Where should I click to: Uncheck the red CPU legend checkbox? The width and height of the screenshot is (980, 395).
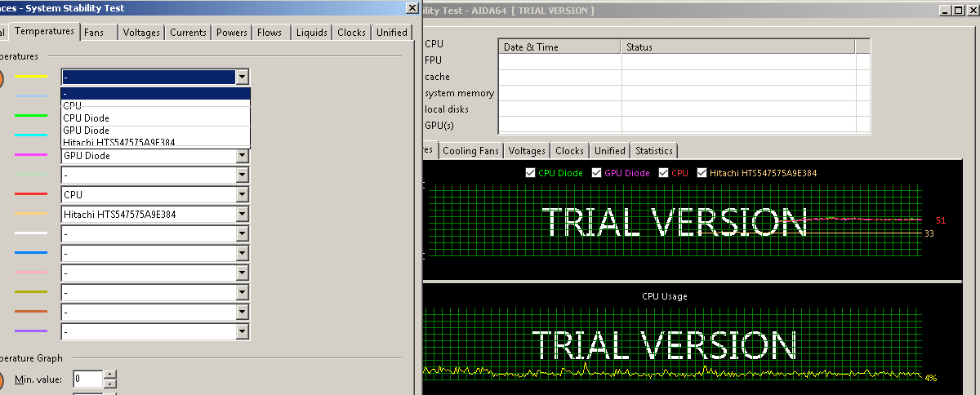click(664, 173)
